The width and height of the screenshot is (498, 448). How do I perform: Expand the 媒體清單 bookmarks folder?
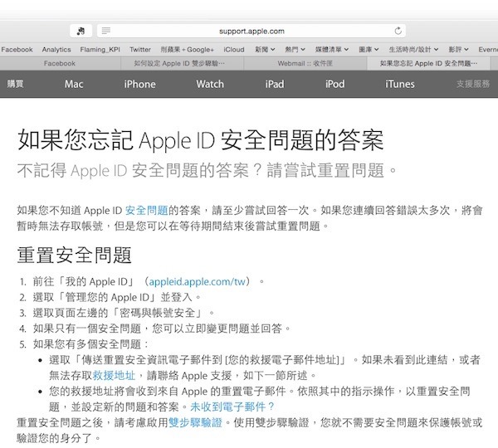tap(331, 50)
